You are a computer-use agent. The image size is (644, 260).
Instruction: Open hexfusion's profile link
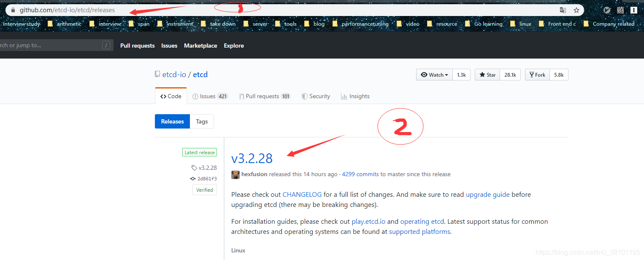point(254,174)
